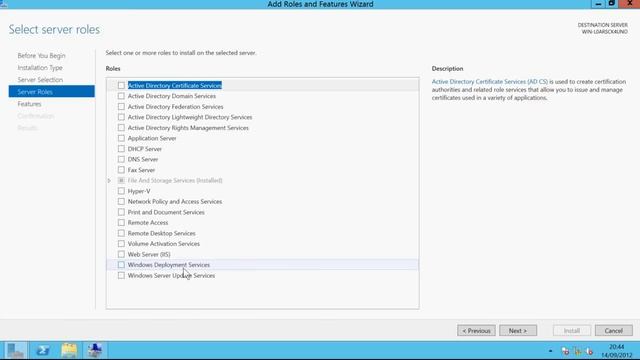640x360 pixels.
Task: Click the File And Storage Services checkbox
Action: (121, 180)
